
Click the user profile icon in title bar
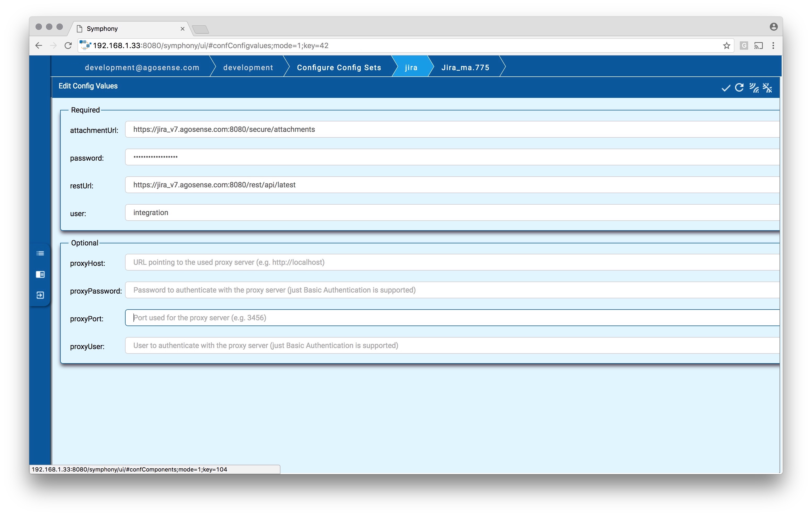pyautogui.click(x=774, y=27)
